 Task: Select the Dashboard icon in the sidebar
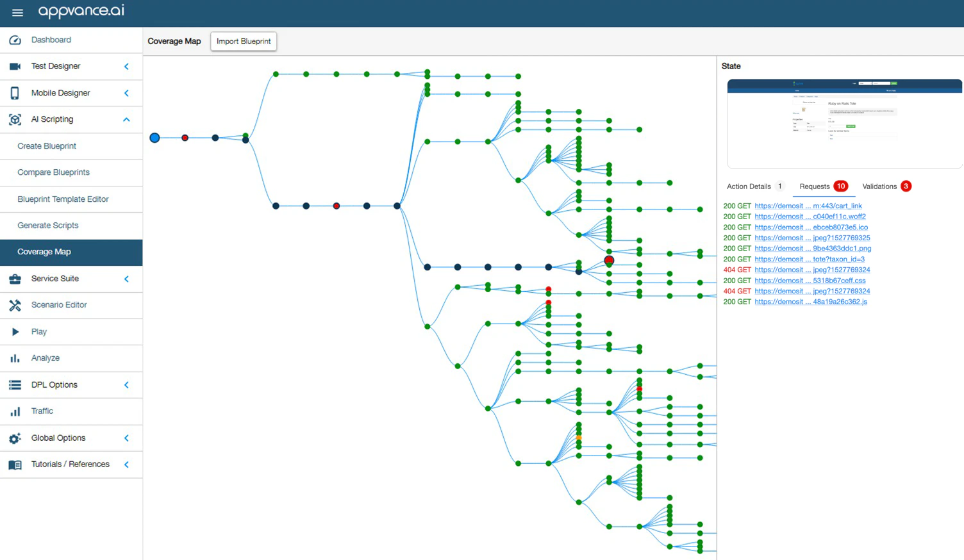(x=14, y=40)
